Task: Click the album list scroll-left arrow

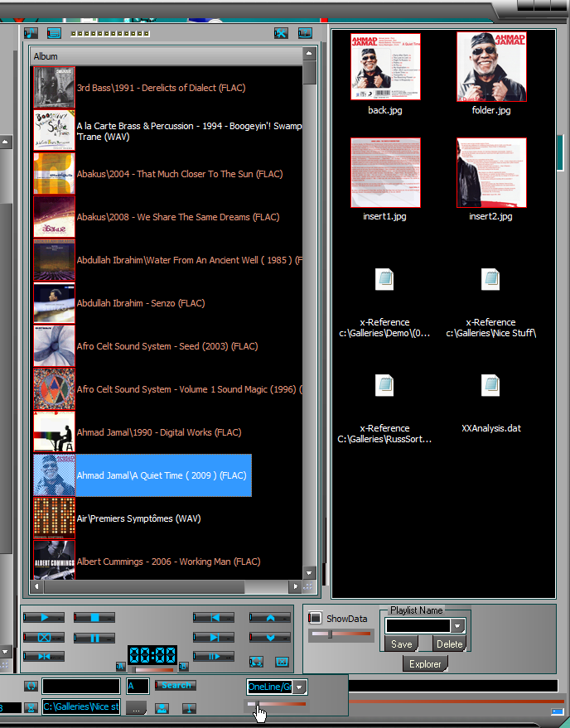Action: pyautogui.click(x=37, y=586)
